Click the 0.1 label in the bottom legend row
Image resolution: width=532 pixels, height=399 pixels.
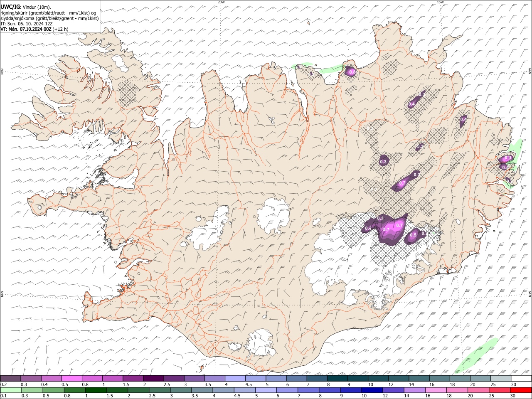point(3,396)
